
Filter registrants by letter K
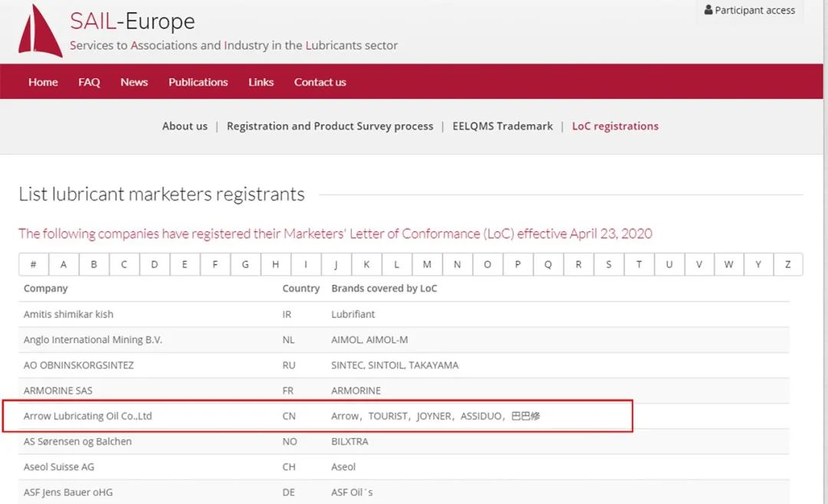366,264
